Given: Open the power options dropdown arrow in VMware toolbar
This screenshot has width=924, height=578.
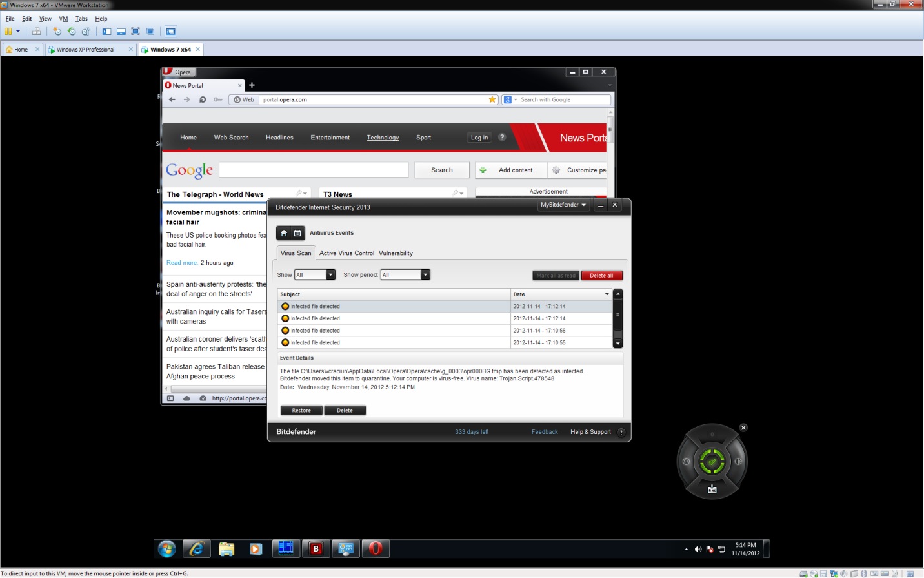Looking at the screenshot, I should click(x=18, y=31).
